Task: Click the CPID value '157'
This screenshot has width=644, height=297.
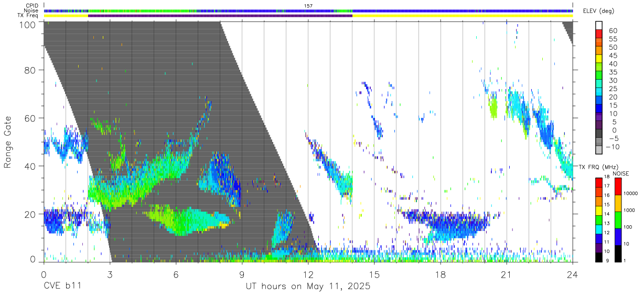Action: (308, 6)
